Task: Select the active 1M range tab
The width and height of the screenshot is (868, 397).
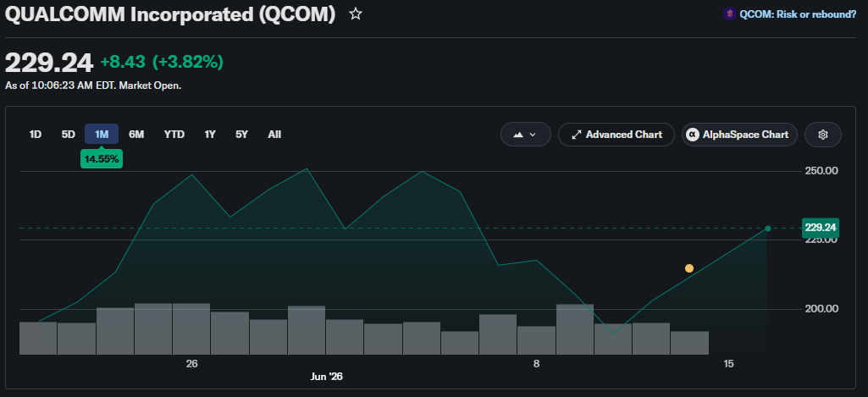Action: (102, 135)
